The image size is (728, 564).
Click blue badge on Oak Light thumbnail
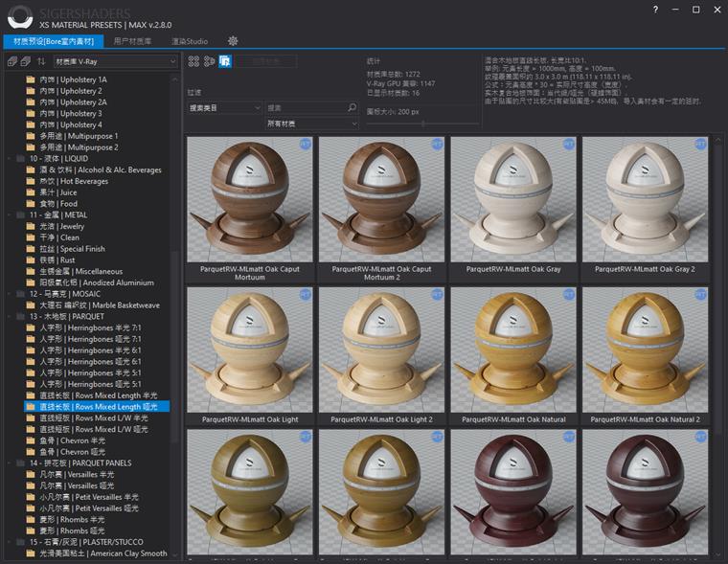point(305,294)
